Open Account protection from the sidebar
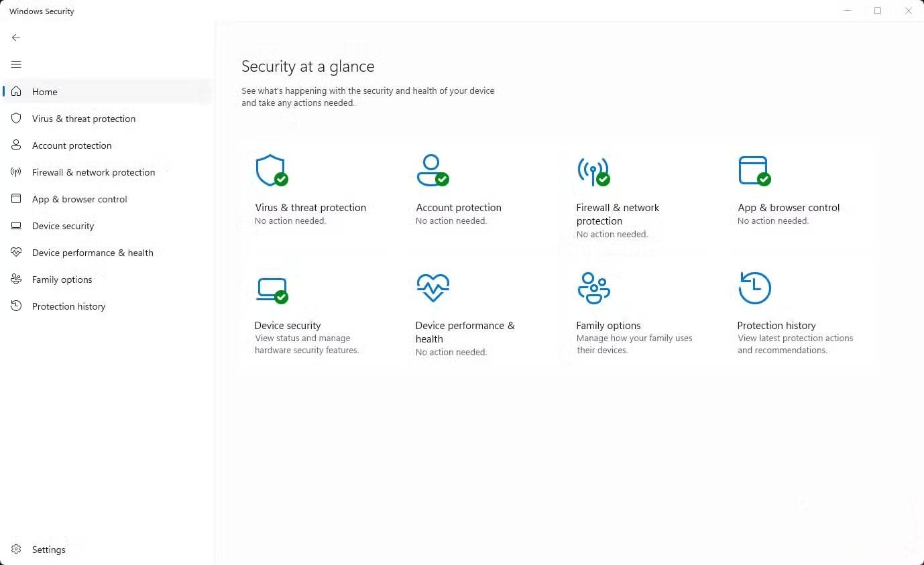 107,145
